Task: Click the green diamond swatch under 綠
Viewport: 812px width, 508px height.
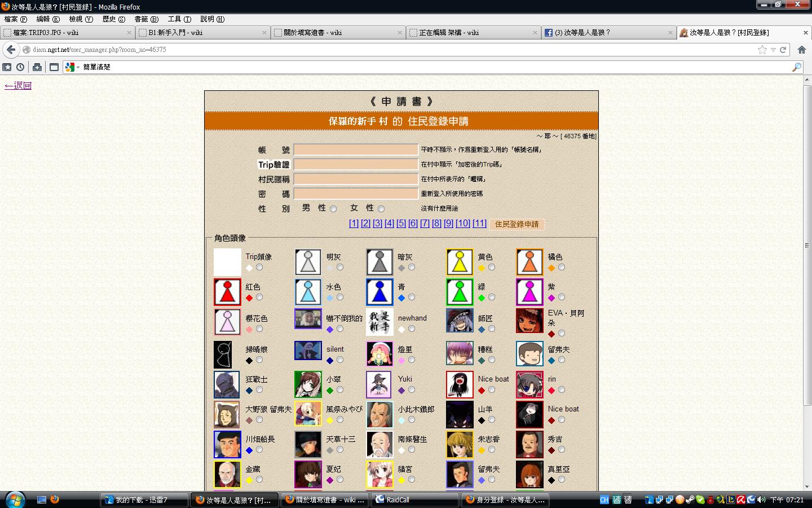Action: point(482,298)
